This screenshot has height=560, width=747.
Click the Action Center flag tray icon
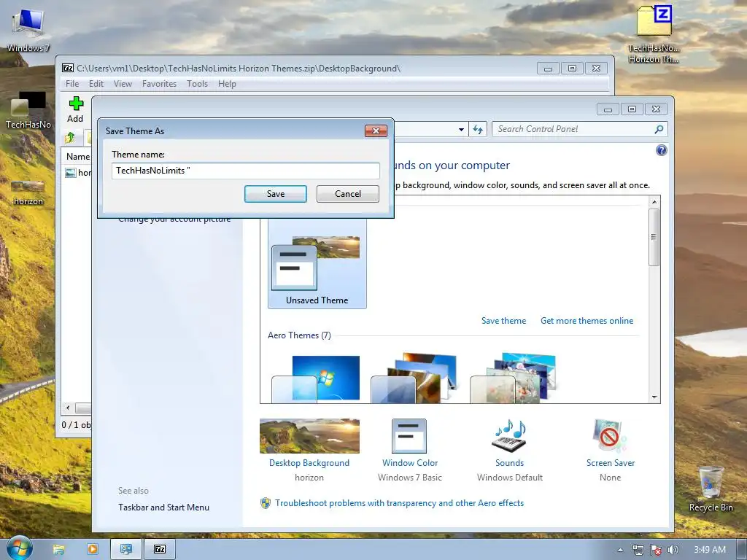[656, 550]
